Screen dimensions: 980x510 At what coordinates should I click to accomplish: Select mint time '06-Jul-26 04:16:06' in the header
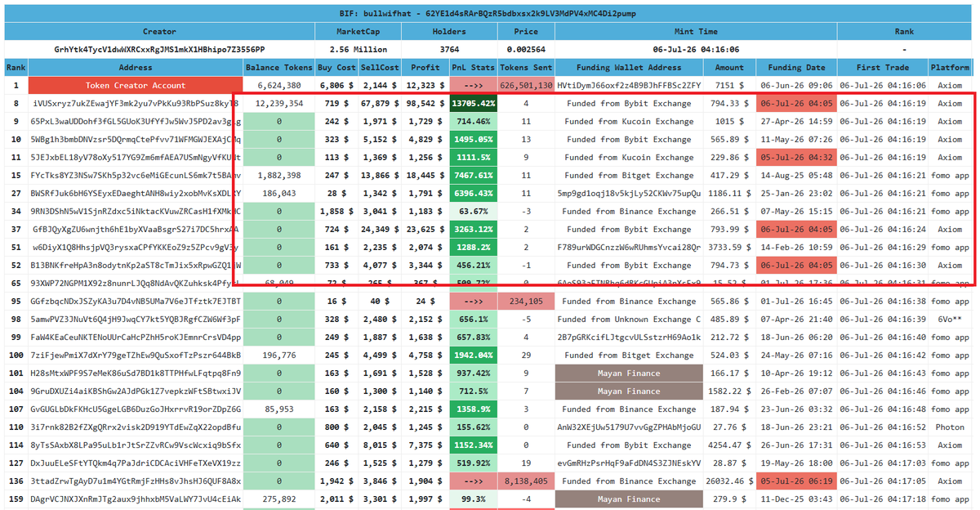pos(697,49)
